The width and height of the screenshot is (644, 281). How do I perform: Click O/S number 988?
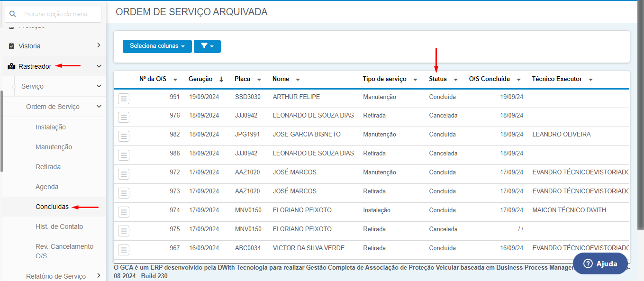click(175, 154)
